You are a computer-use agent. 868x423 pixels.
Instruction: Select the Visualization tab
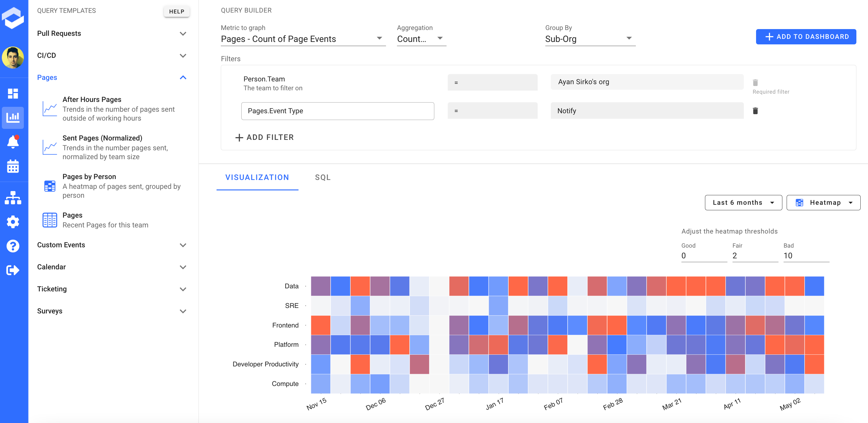[257, 178]
